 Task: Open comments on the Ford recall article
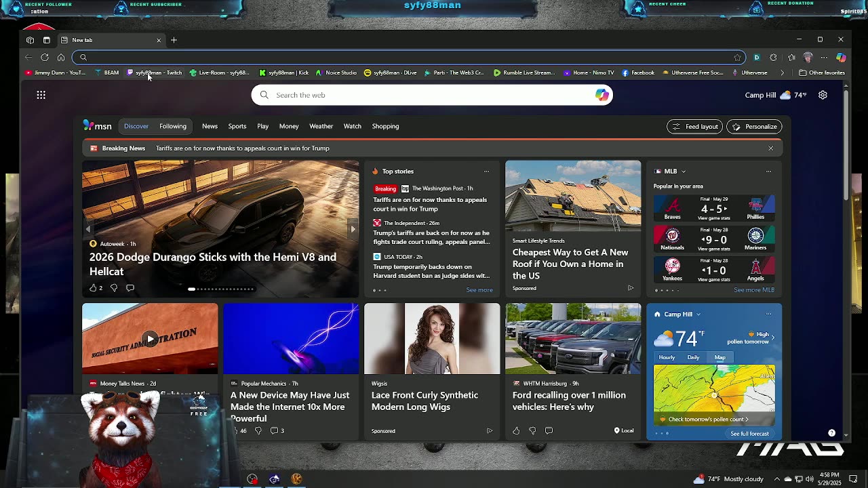549,430
